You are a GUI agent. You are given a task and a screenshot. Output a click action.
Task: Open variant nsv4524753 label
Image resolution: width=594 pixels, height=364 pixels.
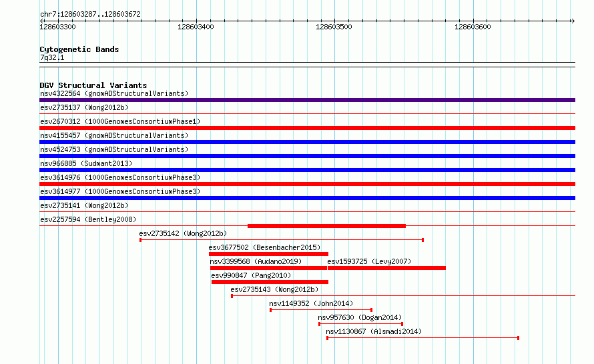(x=114, y=149)
